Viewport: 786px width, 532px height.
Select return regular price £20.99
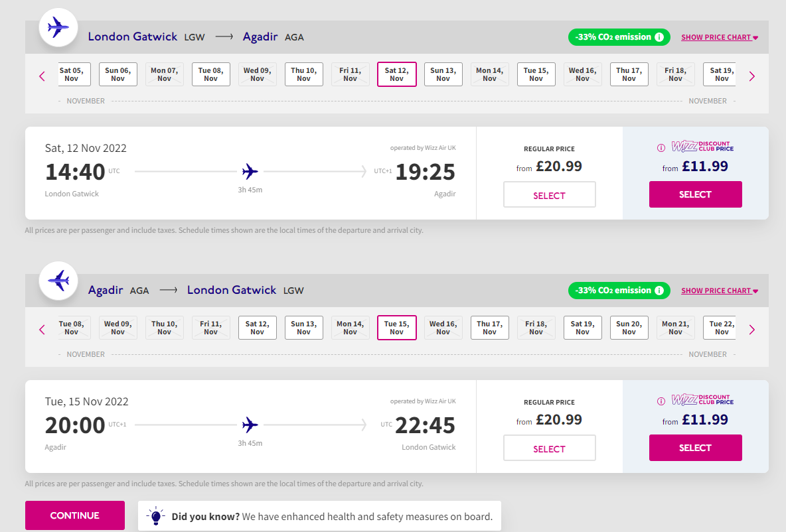coord(550,448)
